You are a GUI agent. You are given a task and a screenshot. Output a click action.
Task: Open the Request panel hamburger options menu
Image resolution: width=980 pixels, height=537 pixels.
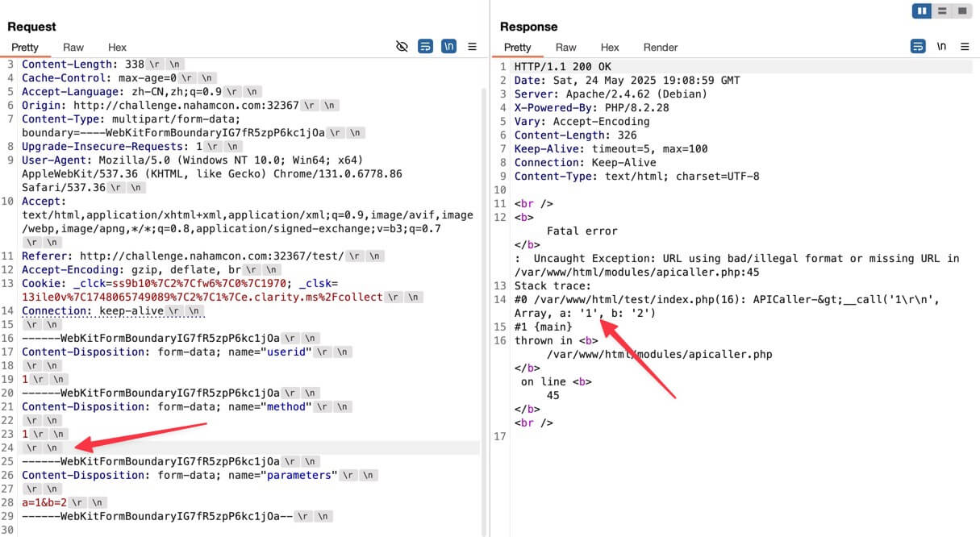(473, 47)
